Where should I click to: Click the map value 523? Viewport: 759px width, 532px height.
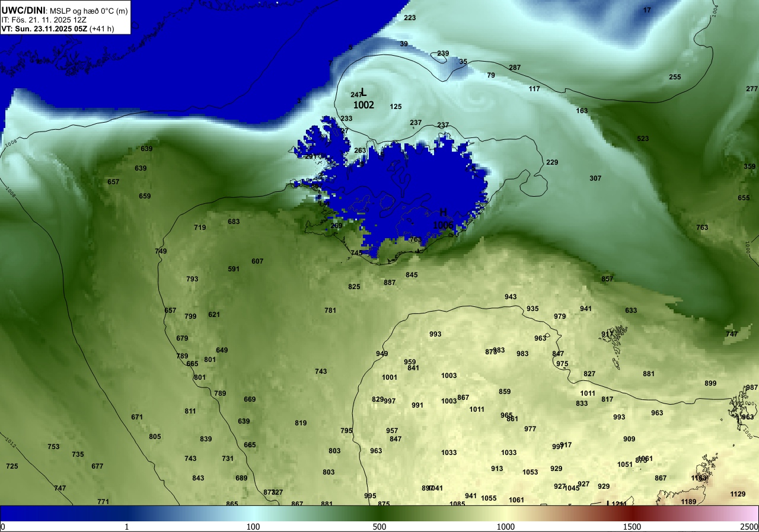point(643,139)
